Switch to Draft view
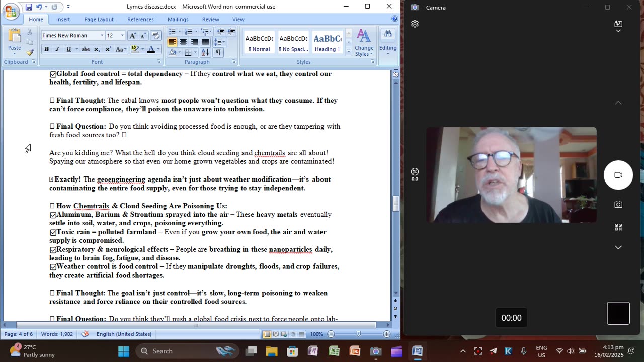The height and width of the screenshot is (362, 644). (x=301, y=334)
